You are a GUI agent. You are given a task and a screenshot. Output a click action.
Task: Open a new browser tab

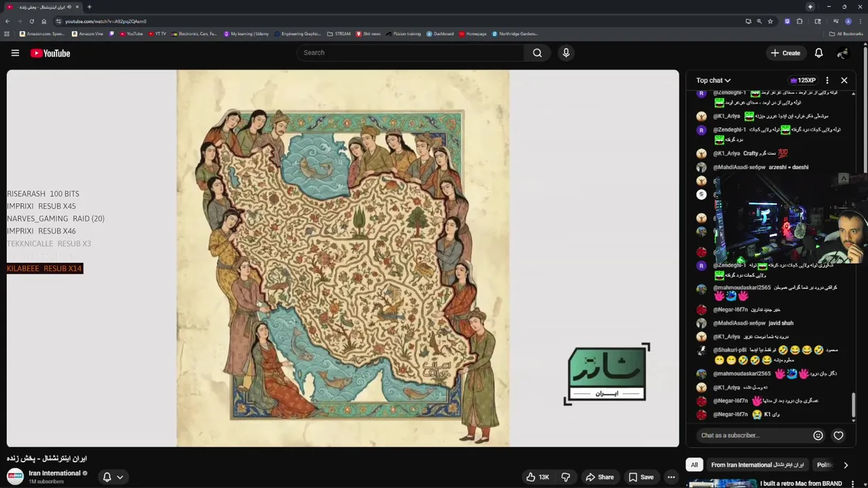(89, 7)
